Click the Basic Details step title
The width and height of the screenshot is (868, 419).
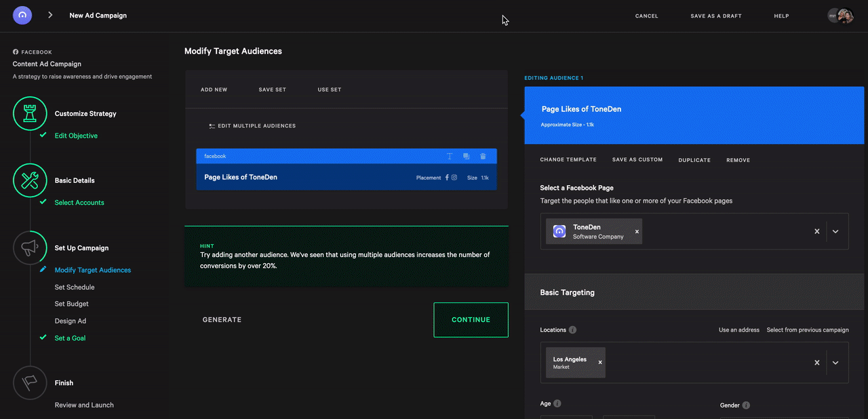75,181
